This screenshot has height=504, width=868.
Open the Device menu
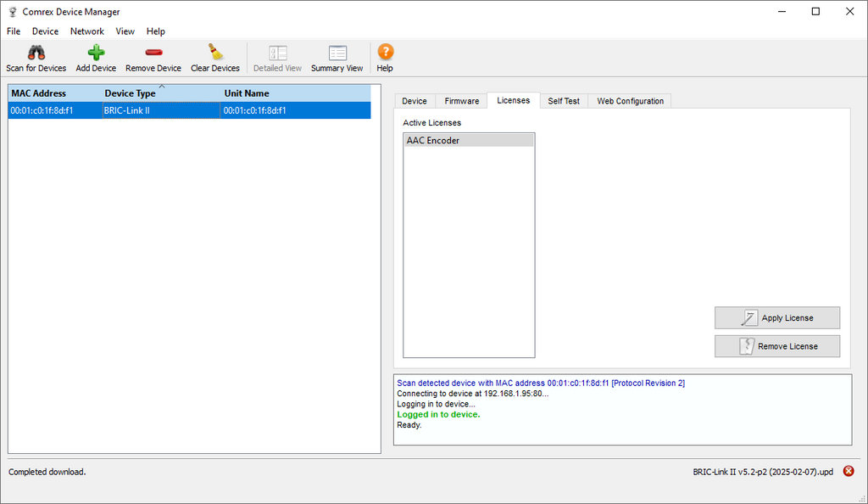pos(45,31)
